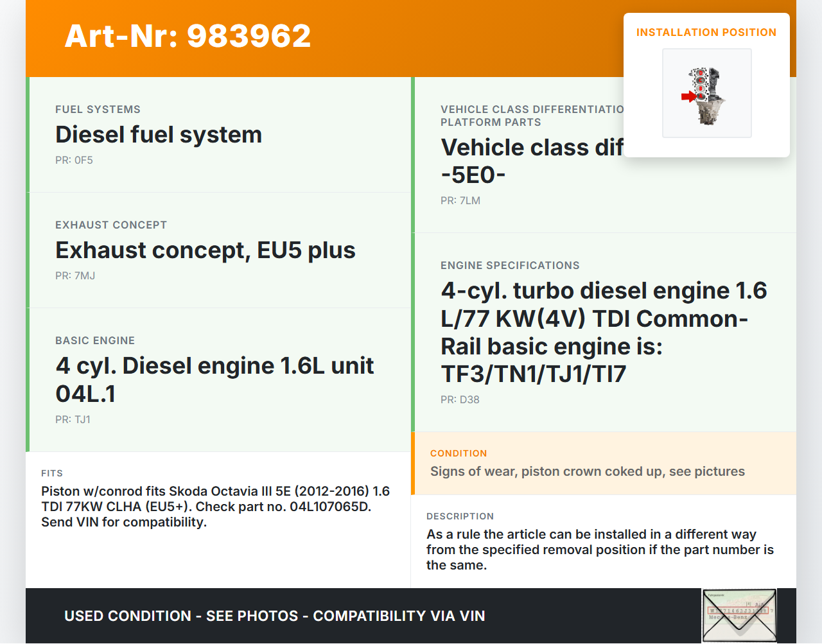822x644 pixels.
Task: Click the VIN registration document icon
Action: point(739,615)
